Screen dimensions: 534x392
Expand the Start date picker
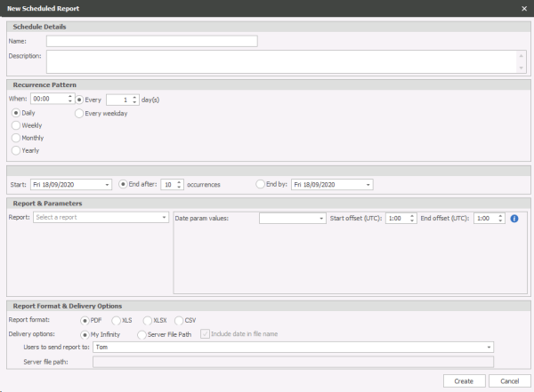click(x=109, y=185)
